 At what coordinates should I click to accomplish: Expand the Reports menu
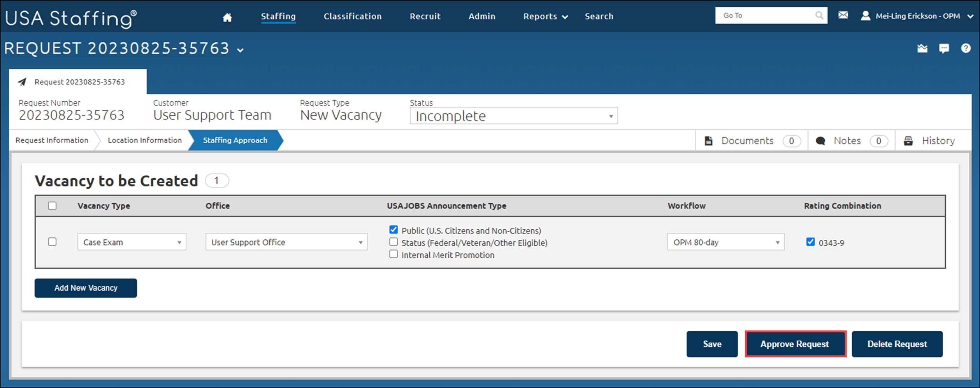coord(545,16)
